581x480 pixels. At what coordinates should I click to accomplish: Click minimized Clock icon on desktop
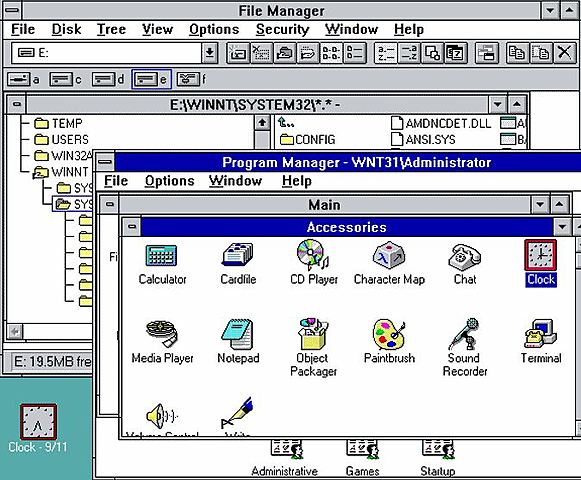point(38,422)
